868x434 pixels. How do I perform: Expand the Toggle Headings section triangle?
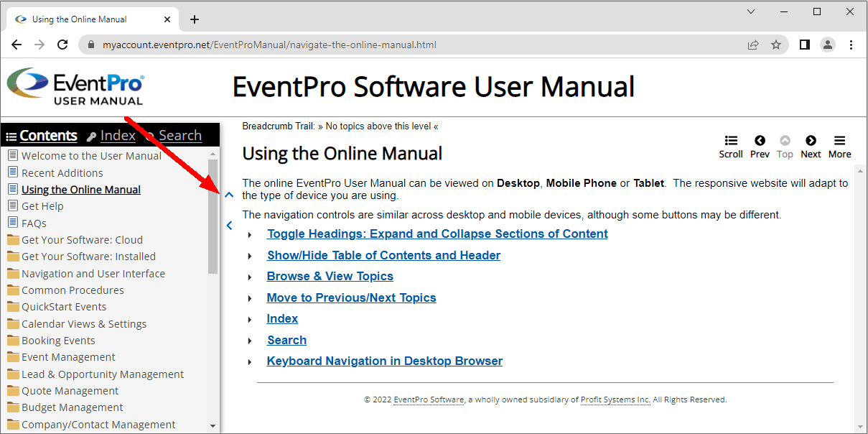pos(250,235)
